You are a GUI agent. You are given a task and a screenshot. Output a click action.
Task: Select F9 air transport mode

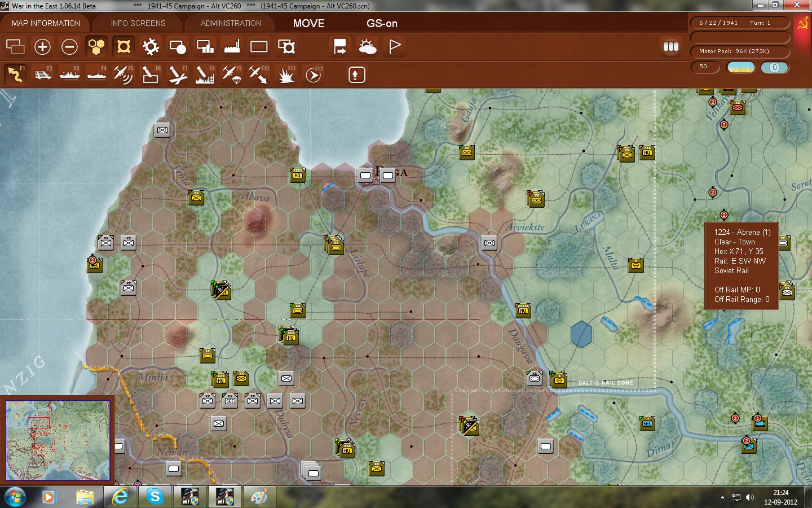[x=232, y=75]
